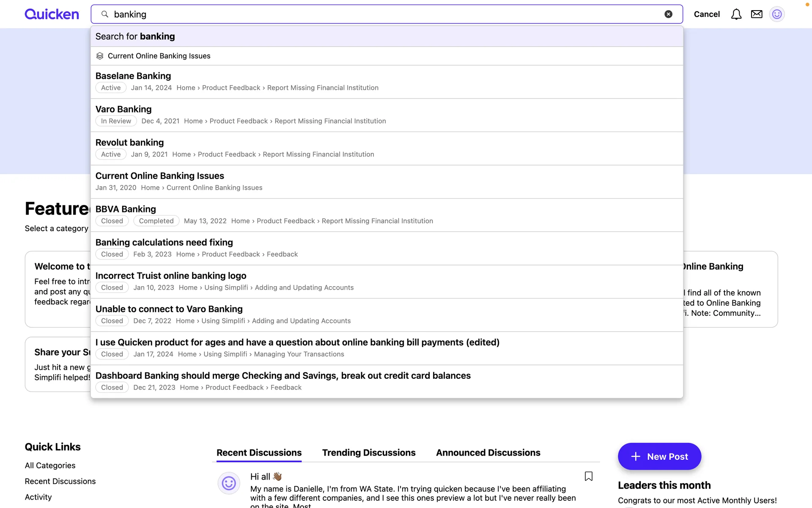Click the New Post button

pos(659,456)
